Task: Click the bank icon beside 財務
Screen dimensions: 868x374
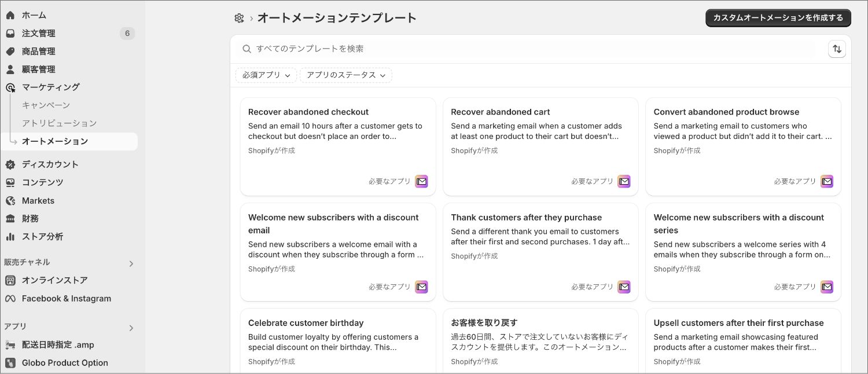Action: click(10, 219)
